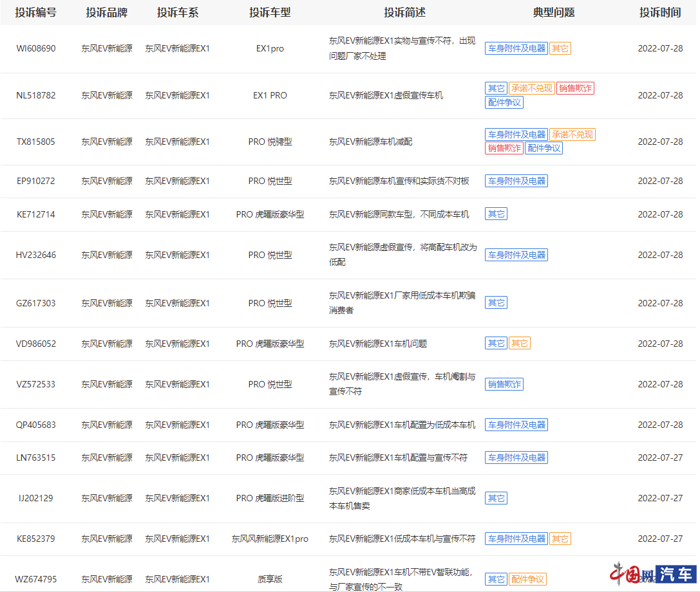Click the China Net Auto watermark logo
The image size is (700, 592).
click(653, 574)
